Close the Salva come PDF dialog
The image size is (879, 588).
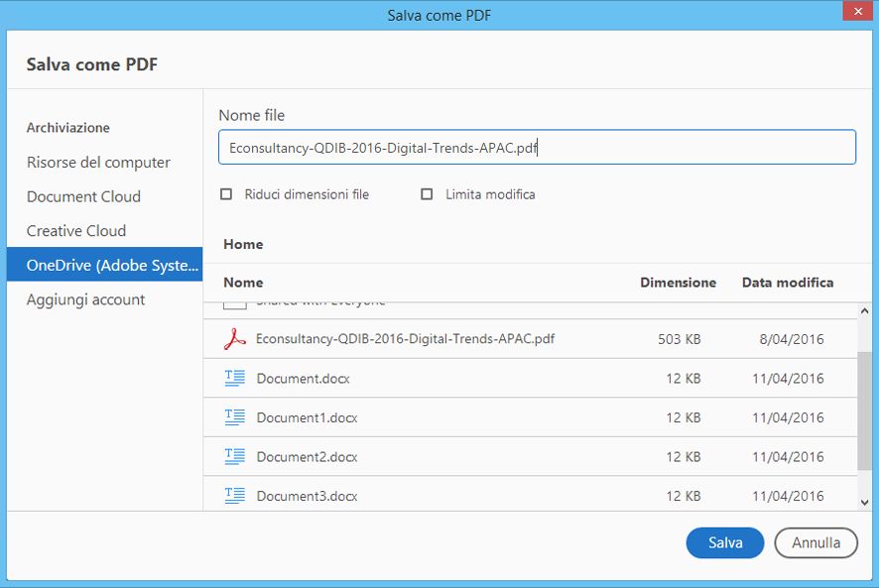click(858, 11)
